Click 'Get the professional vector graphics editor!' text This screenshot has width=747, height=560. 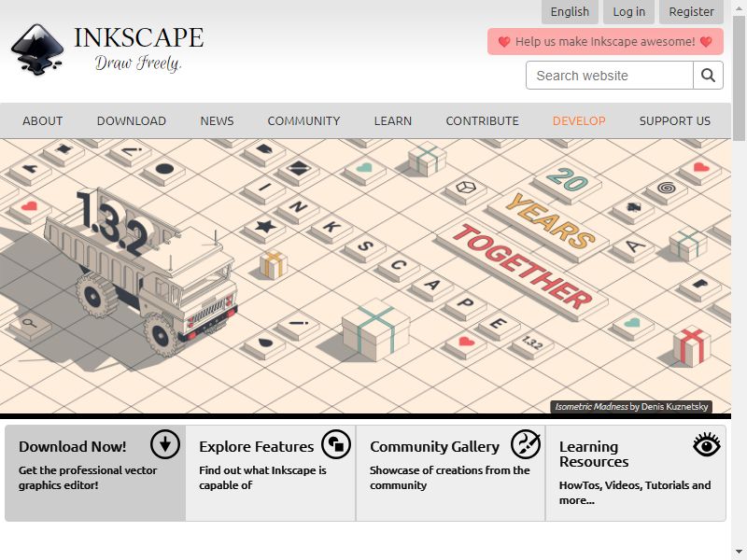pos(88,478)
